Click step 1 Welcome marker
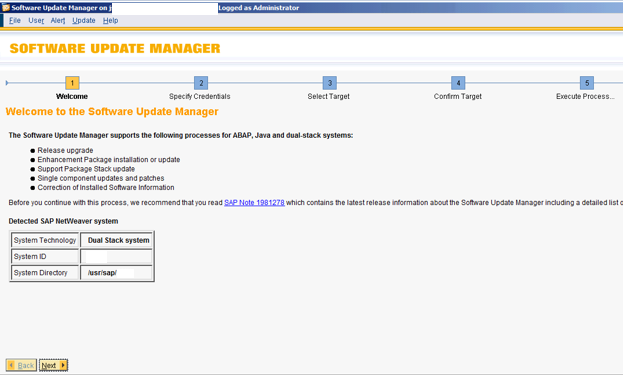 (x=72, y=83)
